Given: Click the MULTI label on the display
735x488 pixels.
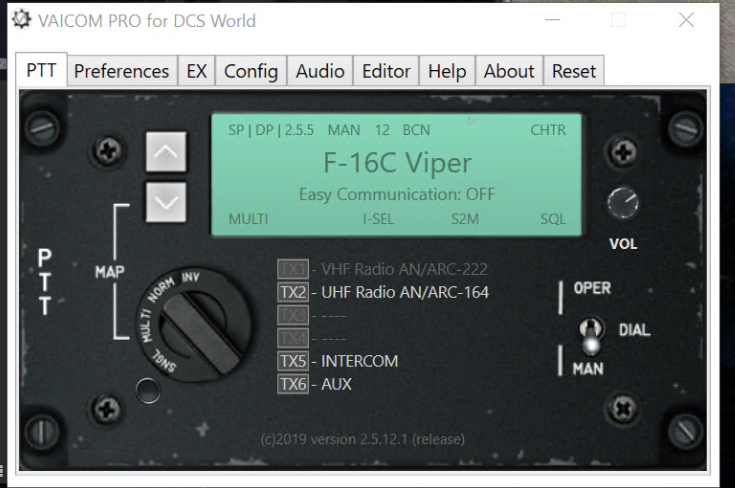Looking at the screenshot, I should pyautogui.click(x=248, y=219).
